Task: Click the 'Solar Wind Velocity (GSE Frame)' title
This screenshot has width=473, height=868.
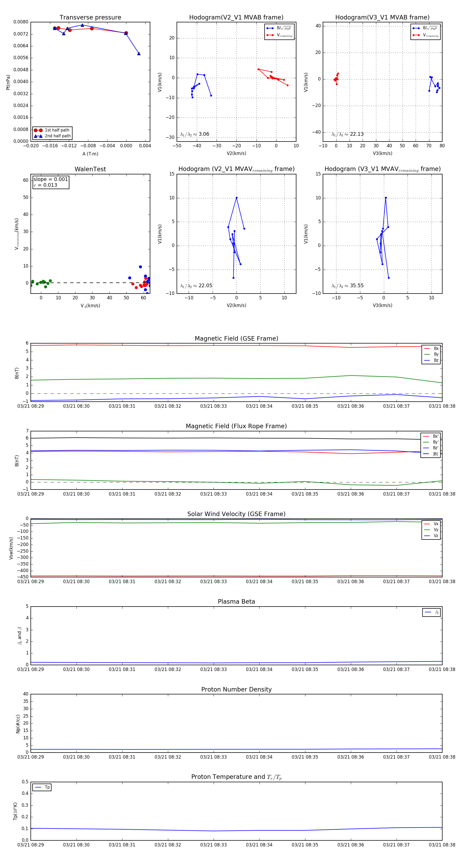Action: [x=236, y=514]
